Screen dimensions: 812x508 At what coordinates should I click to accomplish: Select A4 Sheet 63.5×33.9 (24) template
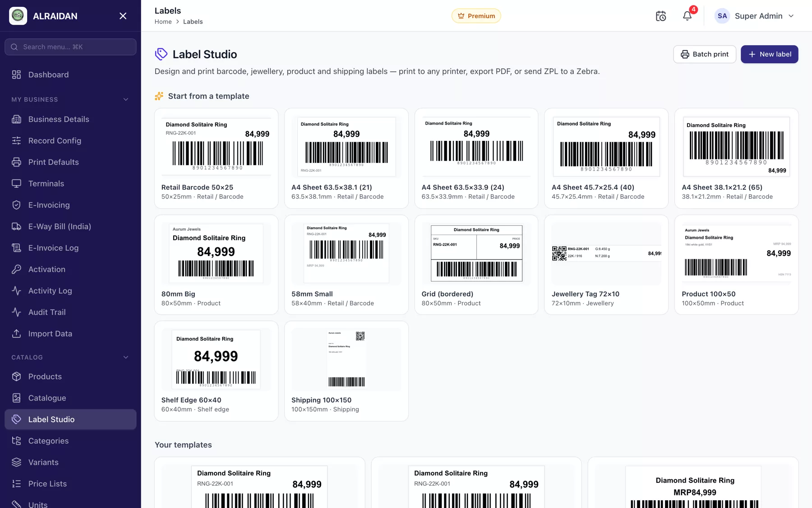click(x=476, y=158)
